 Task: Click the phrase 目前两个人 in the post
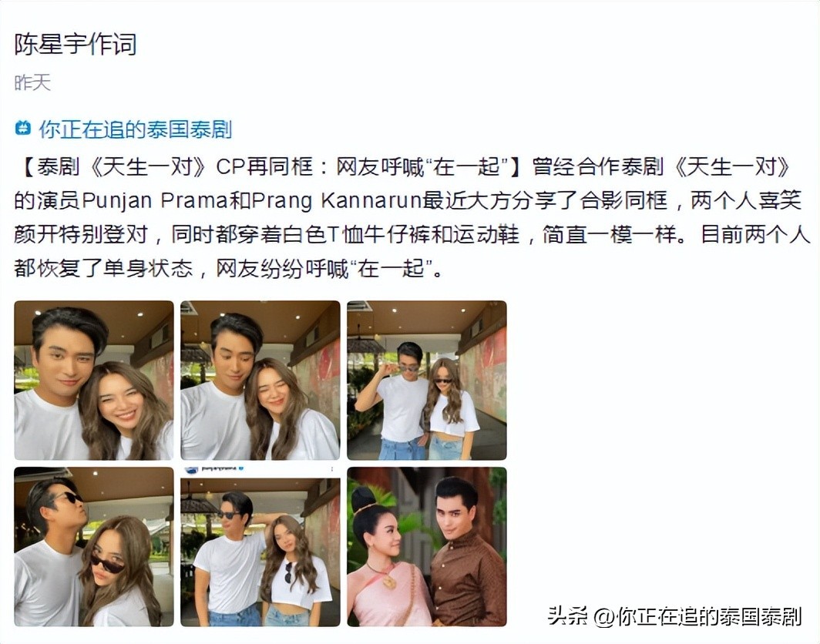click(x=754, y=235)
